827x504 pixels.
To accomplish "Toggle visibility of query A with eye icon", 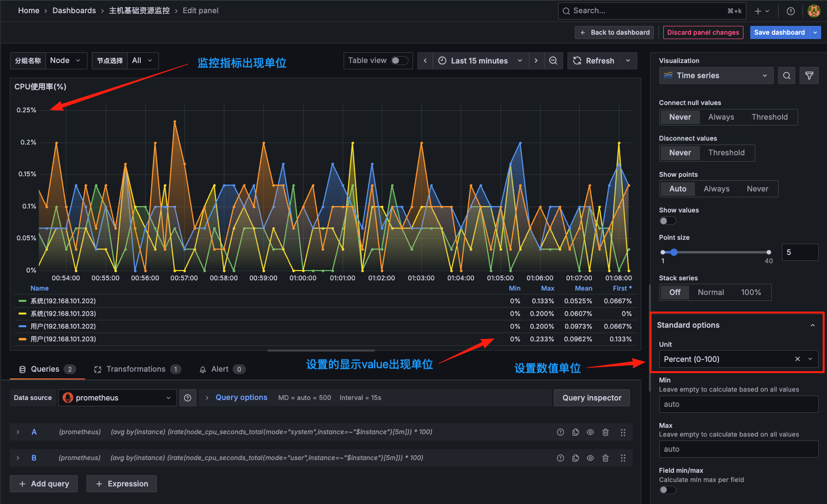I will [x=590, y=432].
